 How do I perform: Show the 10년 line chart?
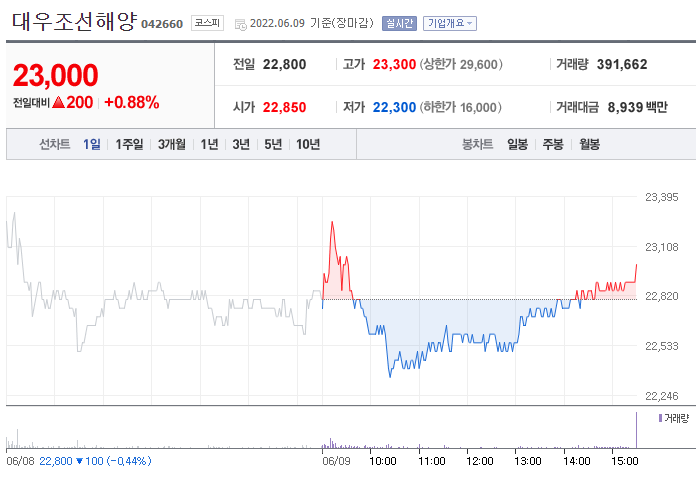[x=308, y=144]
